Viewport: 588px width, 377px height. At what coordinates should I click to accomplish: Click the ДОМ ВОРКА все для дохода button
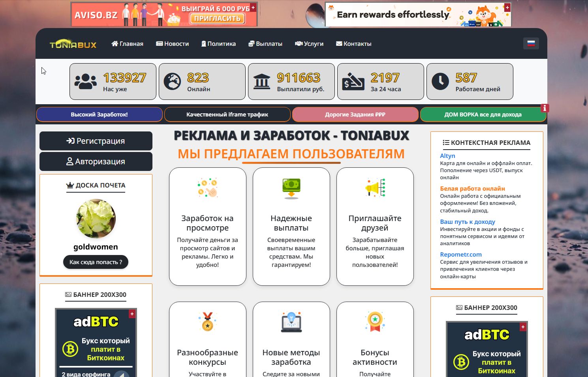click(483, 114)
